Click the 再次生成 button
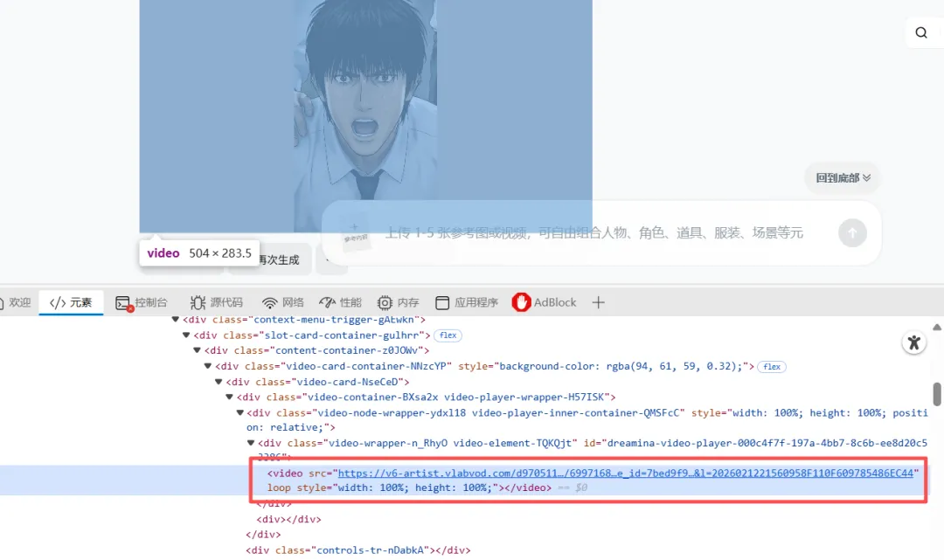This screenshot has height=560, width=944. tap(278, 259)
